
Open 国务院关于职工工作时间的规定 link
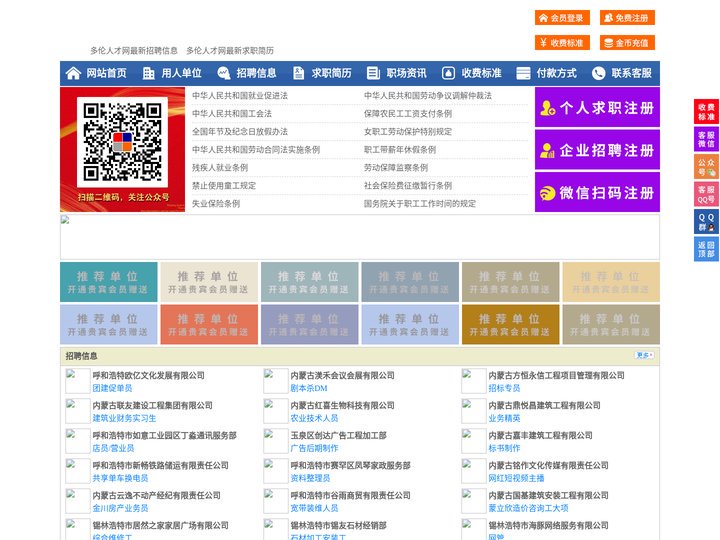click(420, 203)
